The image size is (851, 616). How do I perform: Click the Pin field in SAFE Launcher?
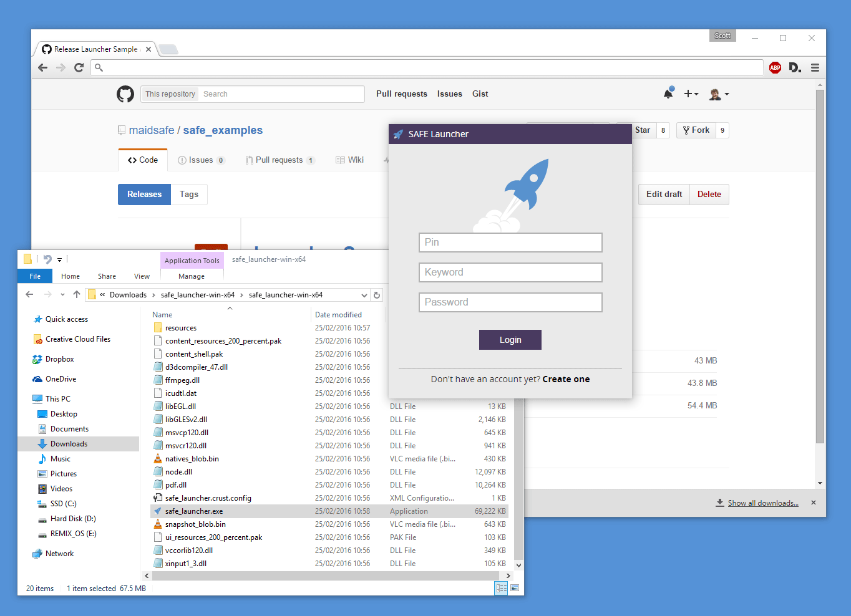(x=510, y=243)
